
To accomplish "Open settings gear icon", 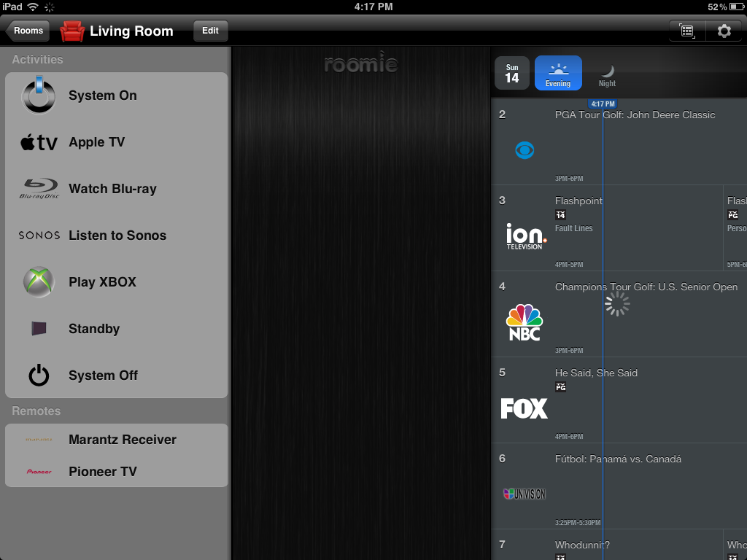I will coord(724,31).
